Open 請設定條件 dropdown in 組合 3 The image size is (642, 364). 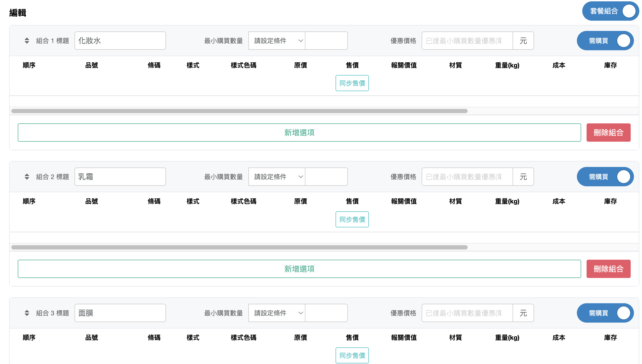277,313
